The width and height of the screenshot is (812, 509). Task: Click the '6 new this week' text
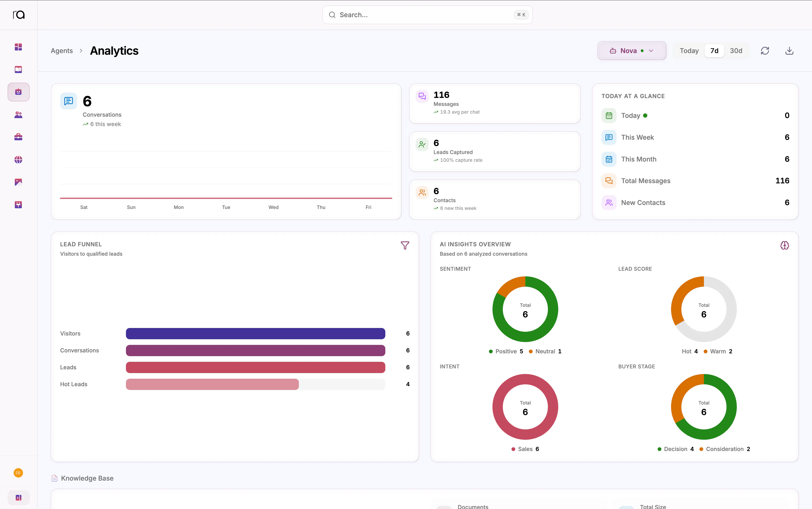(x=458, y=208)
